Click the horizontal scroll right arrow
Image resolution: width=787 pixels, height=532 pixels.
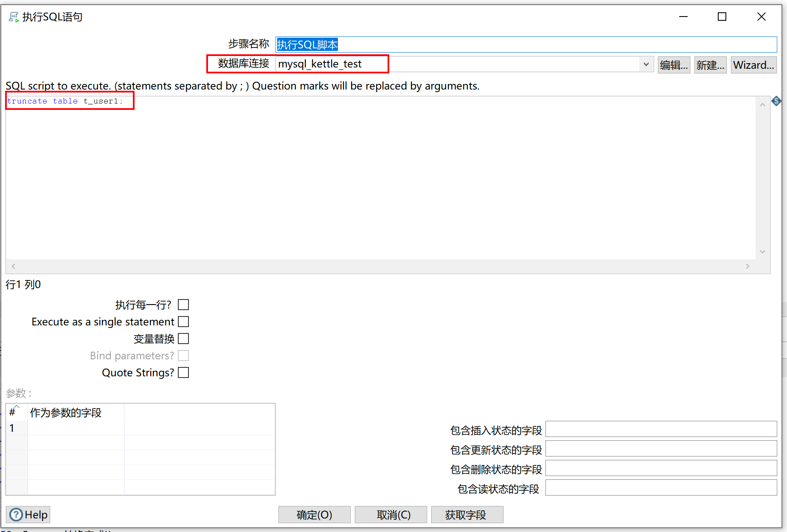[748, 266]
